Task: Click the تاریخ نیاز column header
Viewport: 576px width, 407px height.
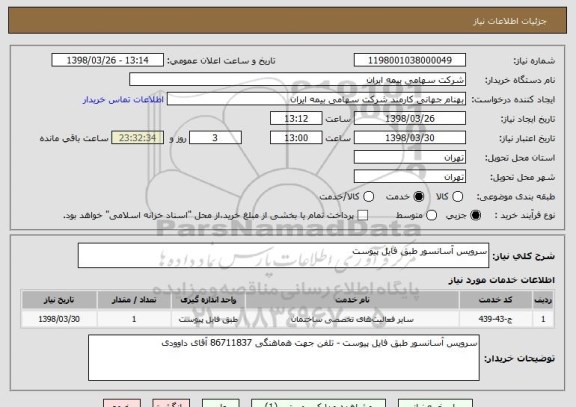Action: coord(59,300)
